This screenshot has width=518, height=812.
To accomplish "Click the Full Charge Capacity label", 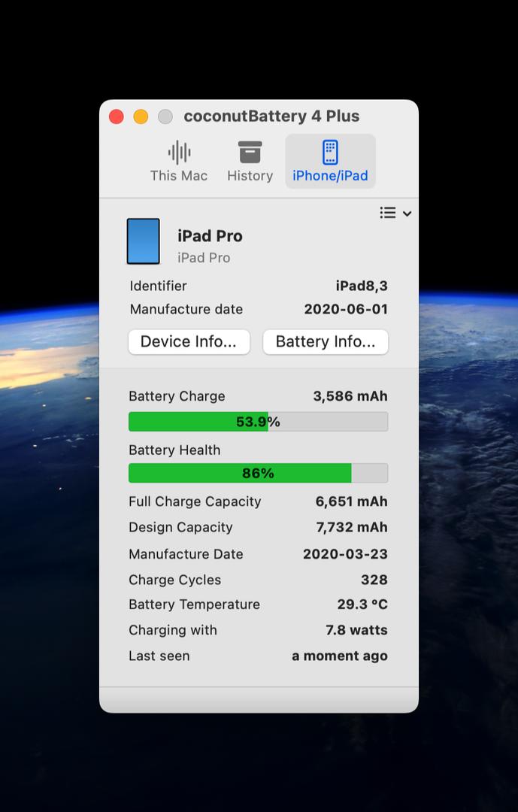I will click(x=195, y=501).
